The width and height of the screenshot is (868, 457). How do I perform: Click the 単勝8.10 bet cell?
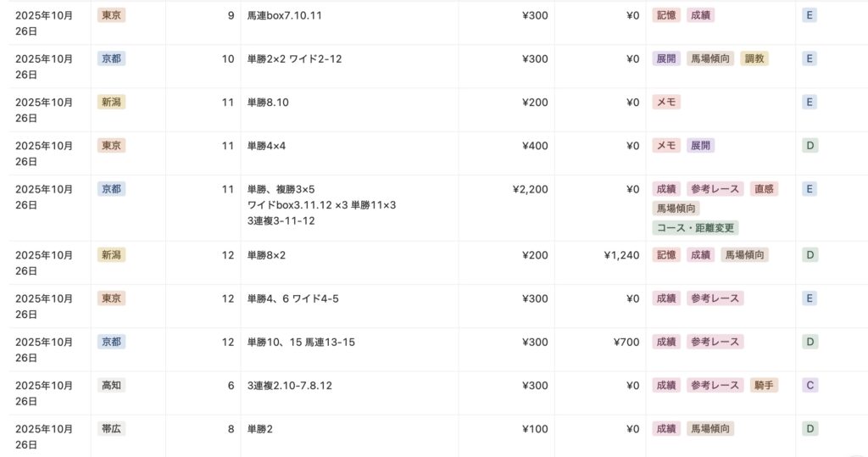tap(268, 103)
